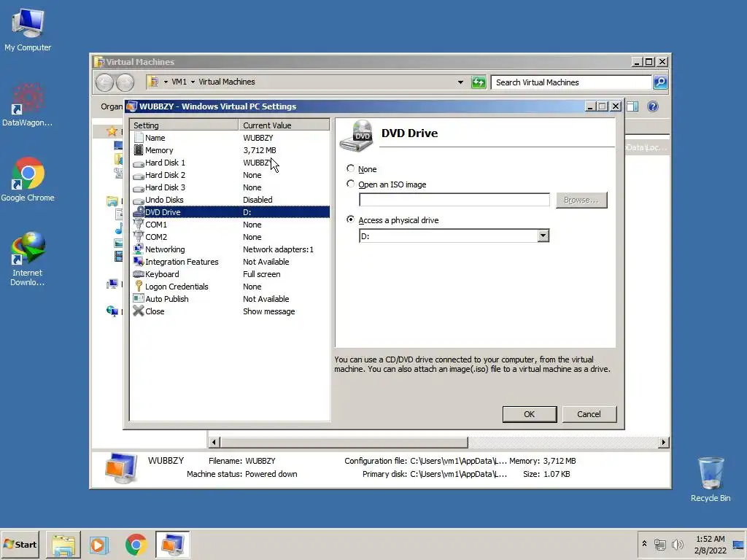Click Show Desktop button in taskbar corner
The width and height of the screenshot is (747, 560).
(x=738, y=545)
